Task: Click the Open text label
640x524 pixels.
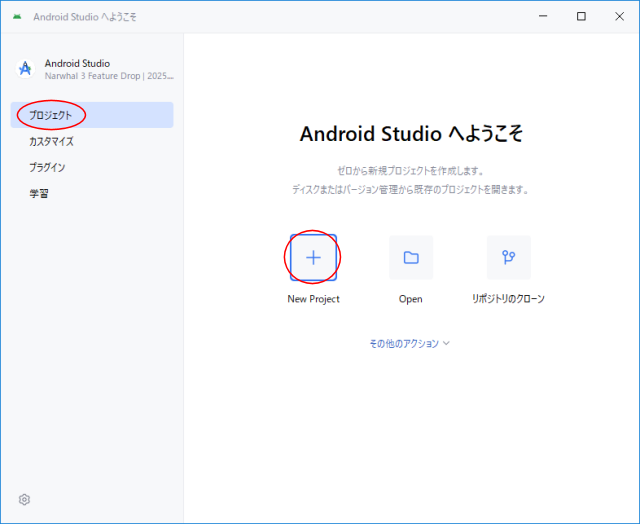Action: (x=411, y=299)
